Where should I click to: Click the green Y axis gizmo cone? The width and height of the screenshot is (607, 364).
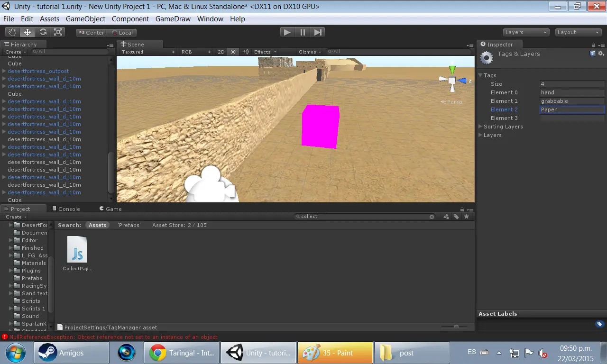pyautogui.click(x=452, y=70)
